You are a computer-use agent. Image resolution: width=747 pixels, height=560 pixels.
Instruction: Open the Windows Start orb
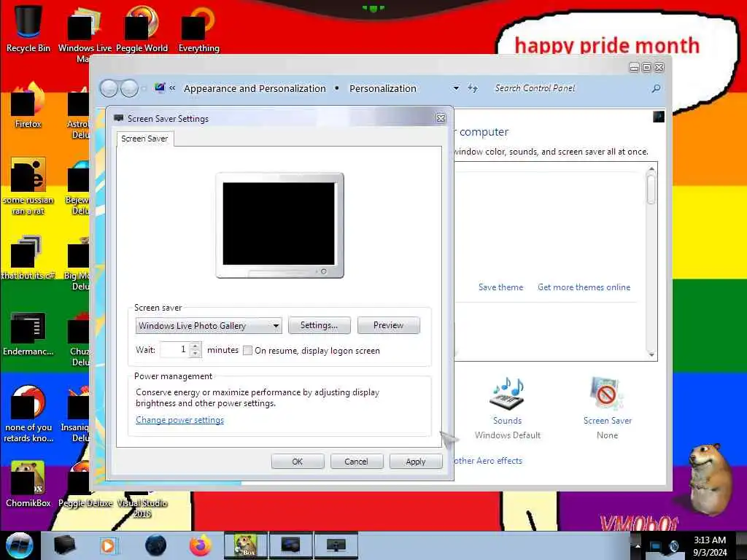(19, 545)
